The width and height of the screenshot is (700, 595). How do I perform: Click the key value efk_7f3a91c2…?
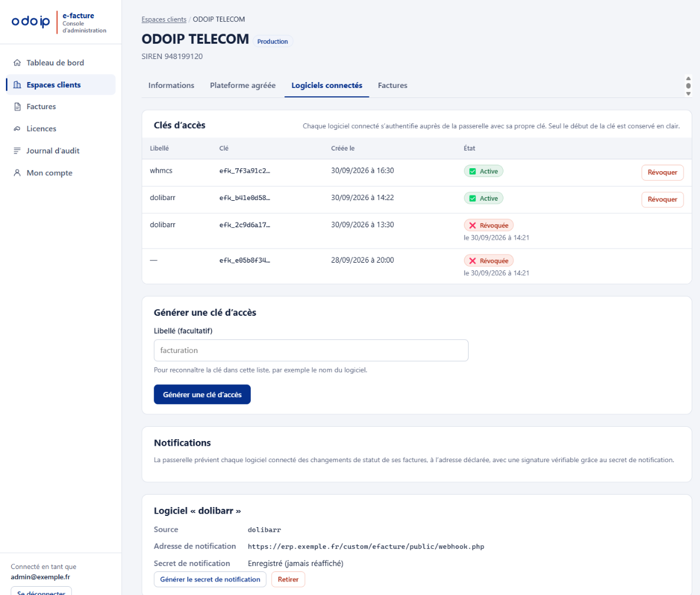(x=244, y=171)
